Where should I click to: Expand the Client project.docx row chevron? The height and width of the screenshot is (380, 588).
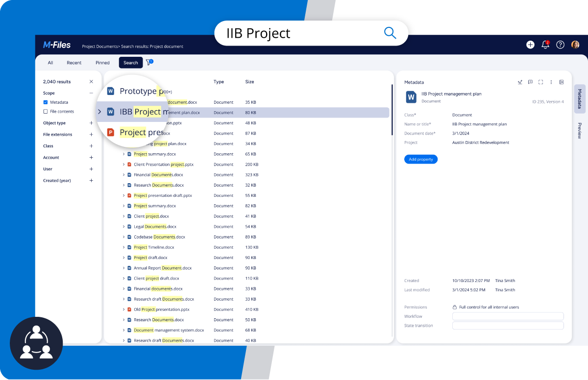[x=123, y=216]
